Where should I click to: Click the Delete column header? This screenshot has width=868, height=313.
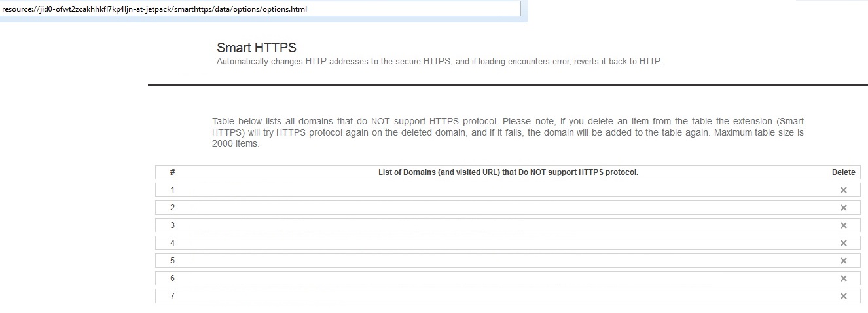[843, 172]
